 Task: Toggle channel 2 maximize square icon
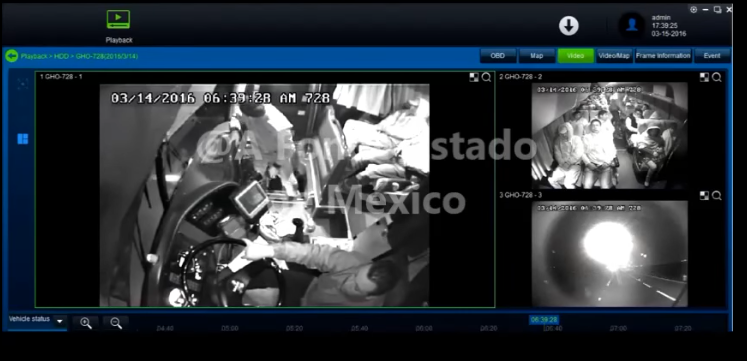pyautogui.click(x=704, y=77)
